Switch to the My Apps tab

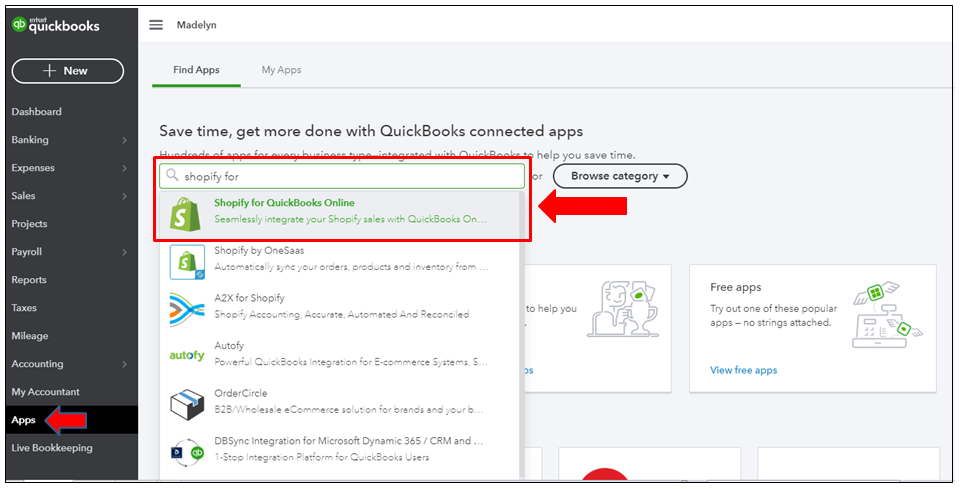pos(281,70)
